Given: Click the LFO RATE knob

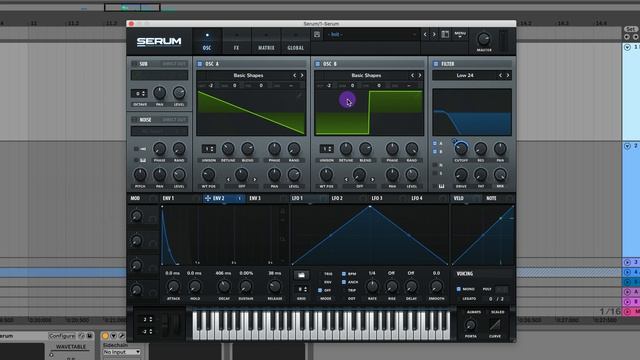Looking at the screenshot, I should [372, 287].
